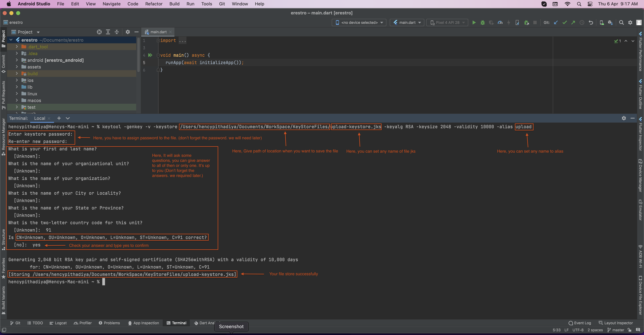This screenshot has height=335, width=644.
Task: Click the Git Rollback undo arrow
Action: click(591, 22)
